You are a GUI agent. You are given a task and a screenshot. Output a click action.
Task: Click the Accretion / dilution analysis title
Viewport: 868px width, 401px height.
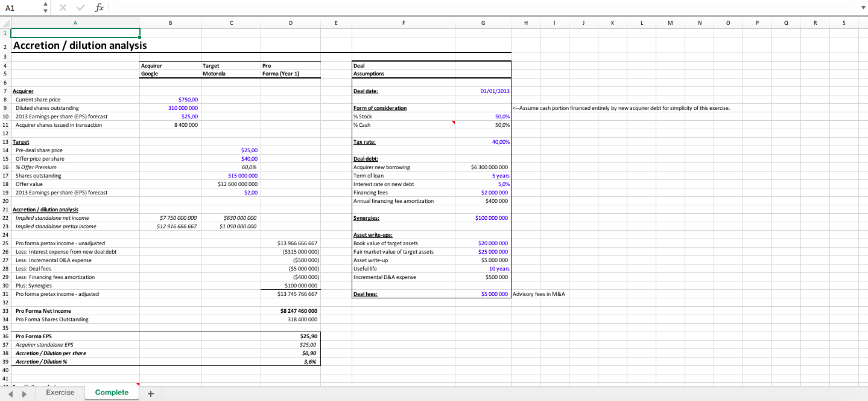80,45
